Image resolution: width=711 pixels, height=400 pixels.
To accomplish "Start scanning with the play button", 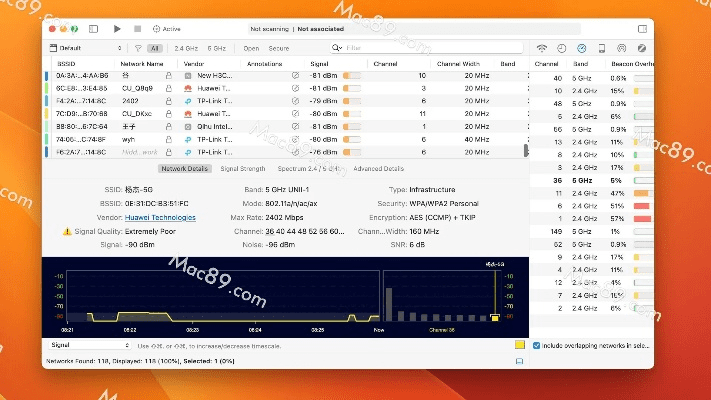I will point(117,29).
